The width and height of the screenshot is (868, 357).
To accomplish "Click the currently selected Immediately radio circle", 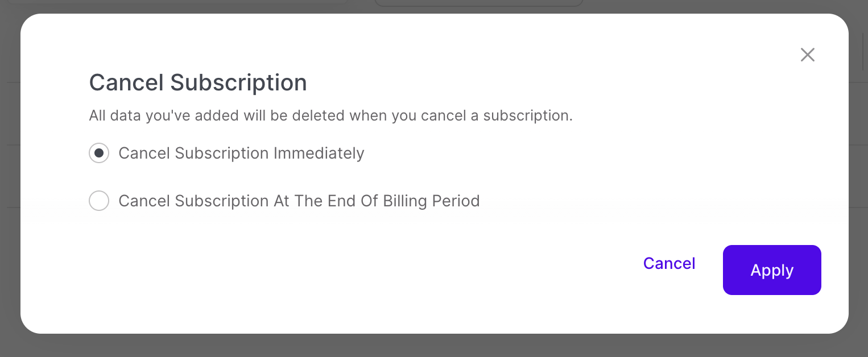I will [x=99, y=153].
